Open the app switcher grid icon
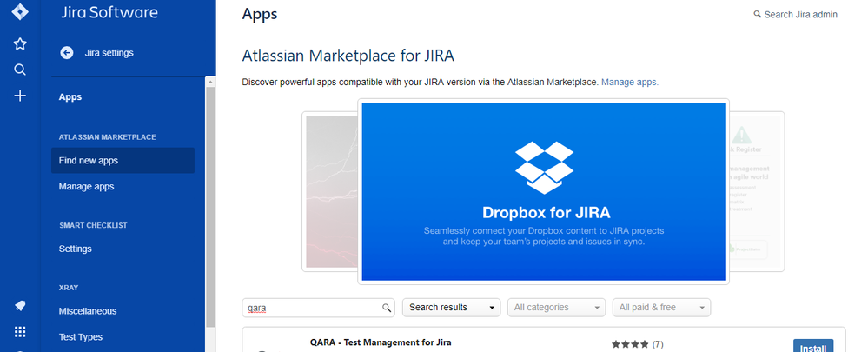 click(x=20, y=331)
